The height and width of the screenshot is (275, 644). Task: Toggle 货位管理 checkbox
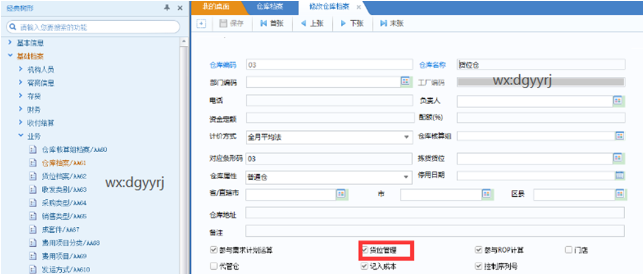pos(364,250)
